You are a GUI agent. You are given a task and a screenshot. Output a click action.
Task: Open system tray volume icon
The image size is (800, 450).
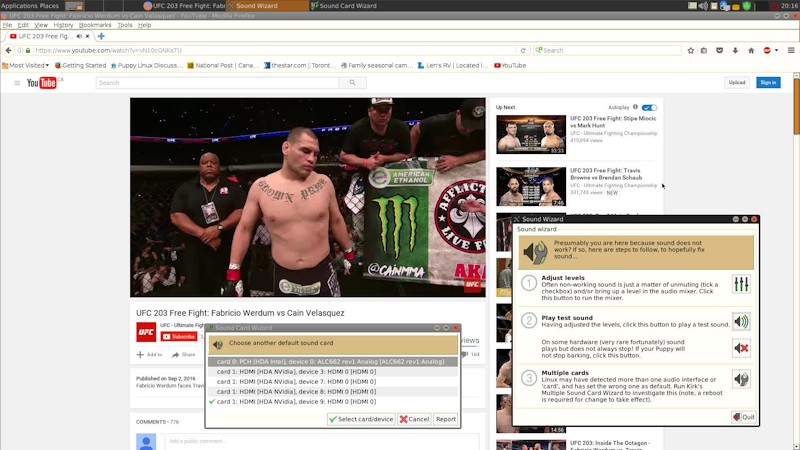pos(703,6)
